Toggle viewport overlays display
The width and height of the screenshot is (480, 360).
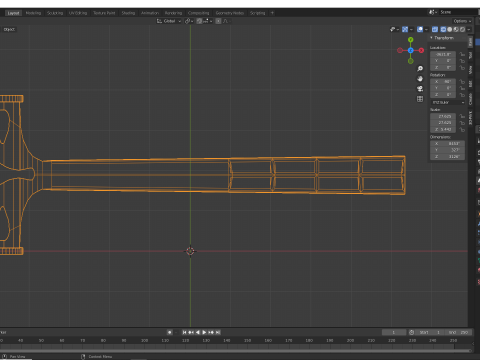click(420, 29)
